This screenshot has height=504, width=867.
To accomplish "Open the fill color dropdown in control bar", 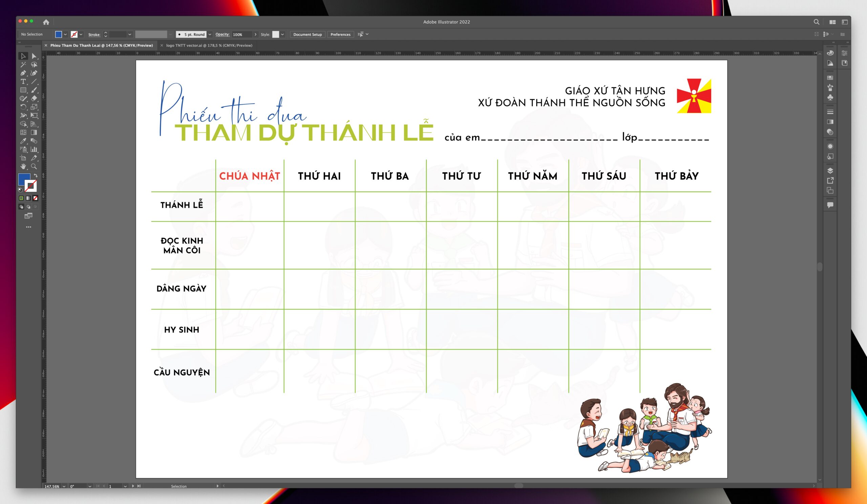I will [65, 35].
